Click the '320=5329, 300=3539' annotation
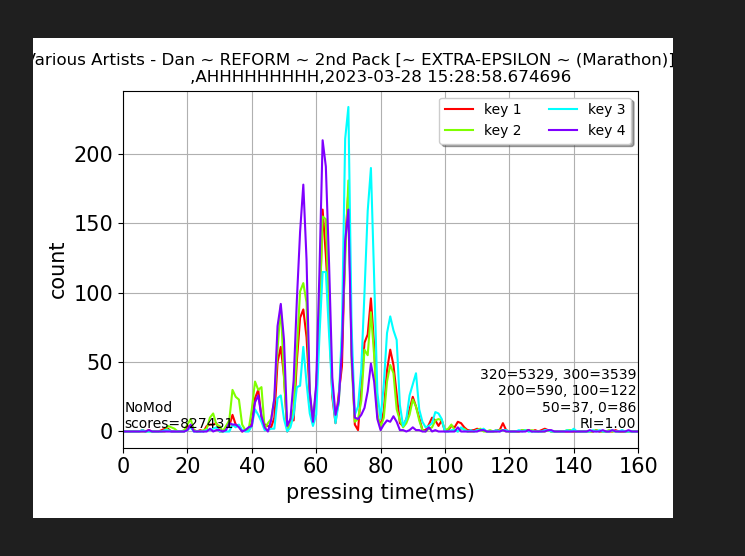745x556 pixels. (x=558, y=374)
